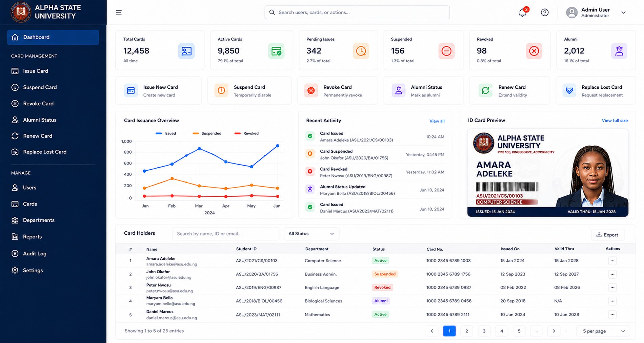The image size is (644, 343).
Task: Open actions menu for Daniel Marcus row
Action: coord(612,315)
